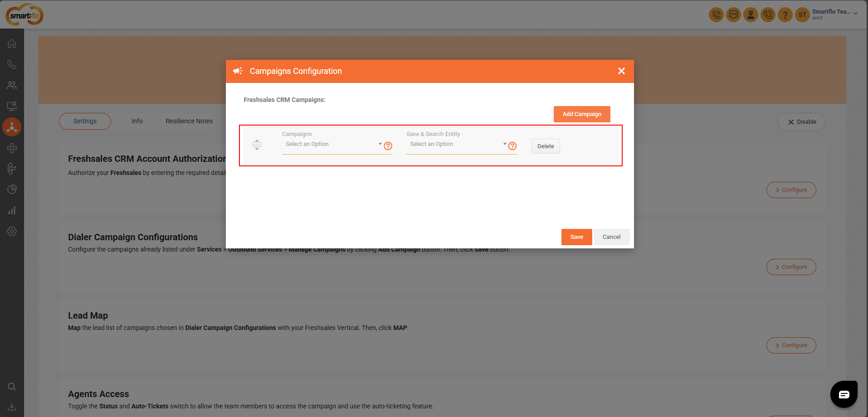This screenshot has height=417, width=868.
Task: Click the Add Campaign button
Action: point(582,114)
